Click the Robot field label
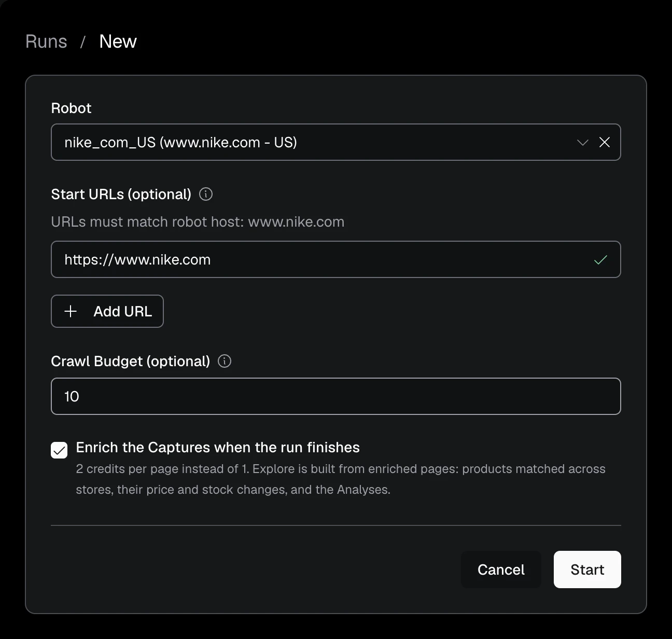The height and width of the screenshot is (639, 672). tap(71, 108)
